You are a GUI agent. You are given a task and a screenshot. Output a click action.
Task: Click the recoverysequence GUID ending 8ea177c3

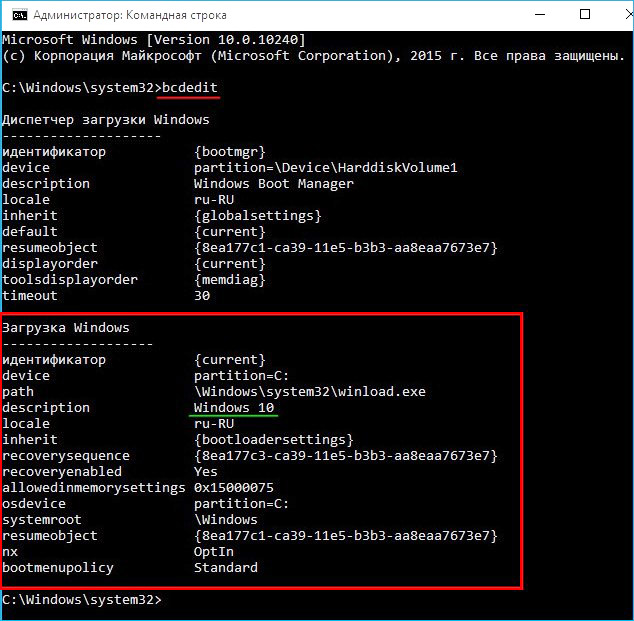pyautogui.click(x=346, y=456)
